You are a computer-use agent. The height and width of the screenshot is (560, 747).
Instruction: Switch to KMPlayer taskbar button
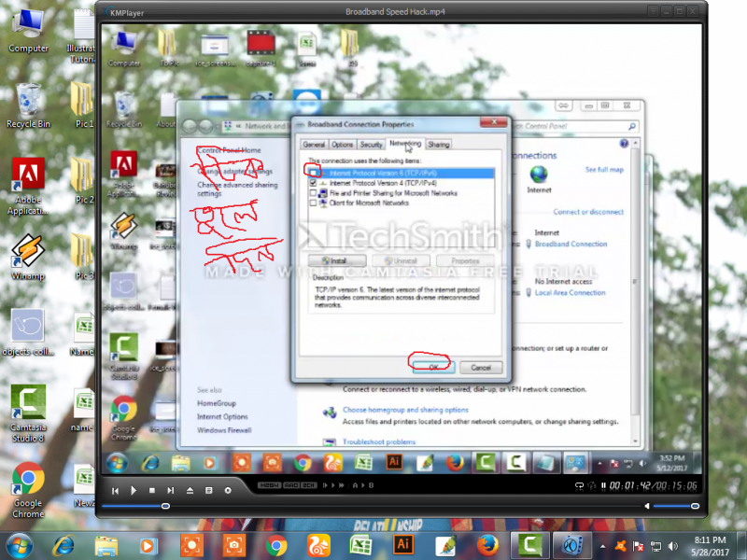coord(571,546)
